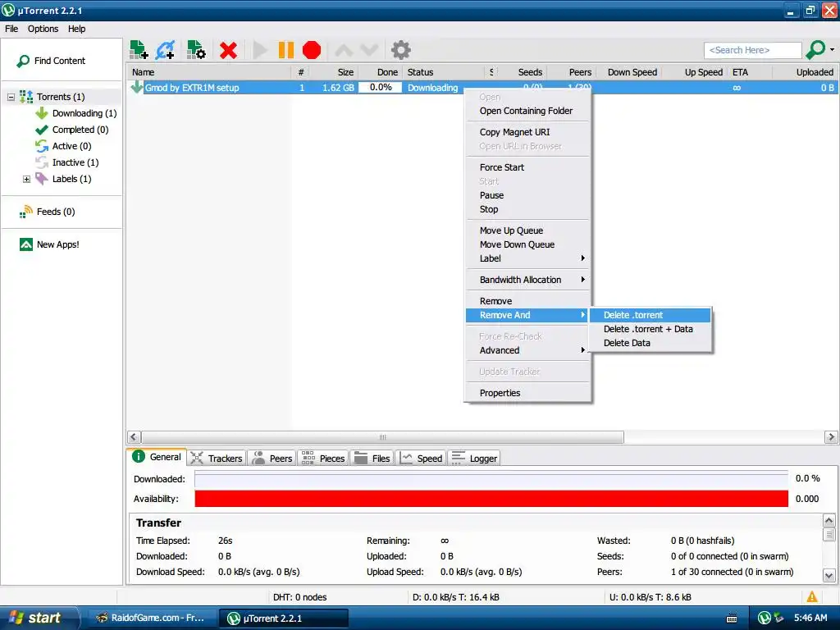Select Completed (0) category
Viewport: 840px width, 630px height.
(x=80, y=130)
